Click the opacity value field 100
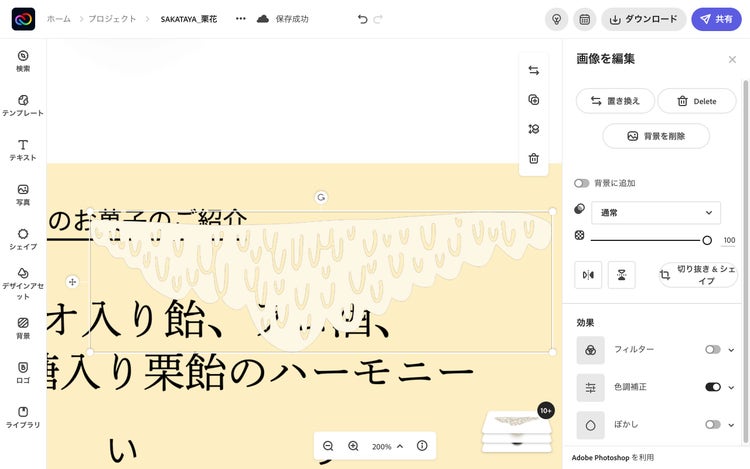This screenshot has height=469, width=750. click(729, 240)
